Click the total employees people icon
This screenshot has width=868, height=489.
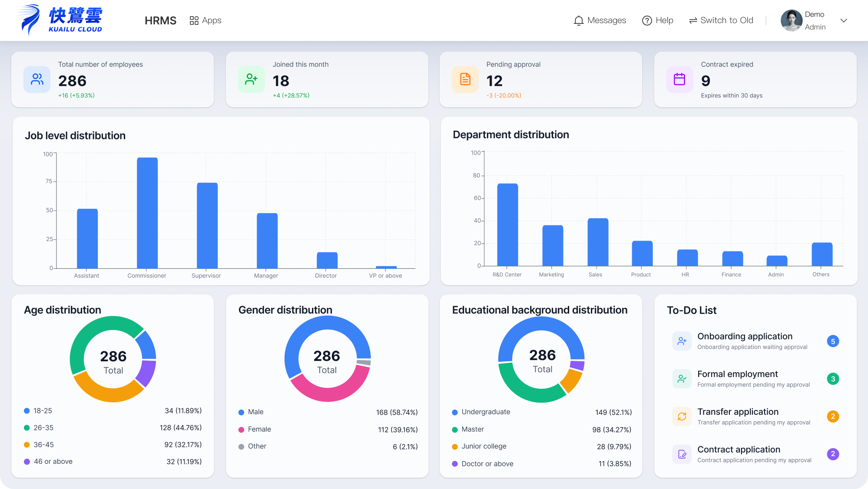coord(37,79)
